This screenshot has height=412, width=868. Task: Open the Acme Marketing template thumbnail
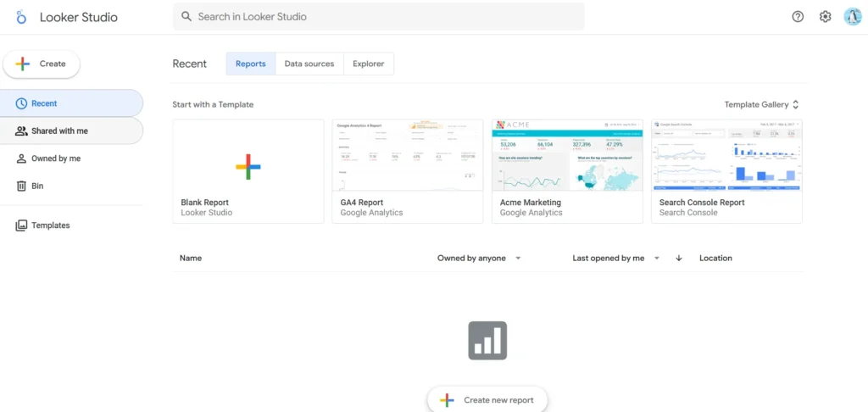point(567,156)
